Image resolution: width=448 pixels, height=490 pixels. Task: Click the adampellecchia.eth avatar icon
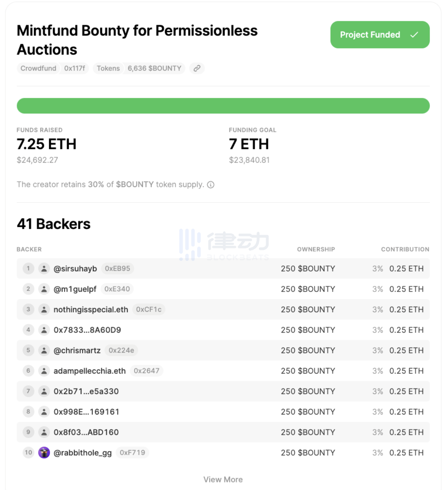44,371
